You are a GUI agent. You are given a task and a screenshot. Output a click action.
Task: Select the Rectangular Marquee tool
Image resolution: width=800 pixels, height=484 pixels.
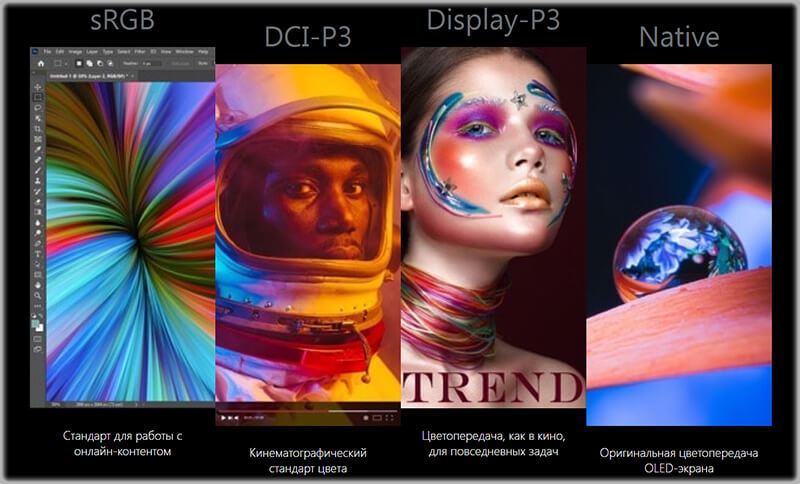38,97
